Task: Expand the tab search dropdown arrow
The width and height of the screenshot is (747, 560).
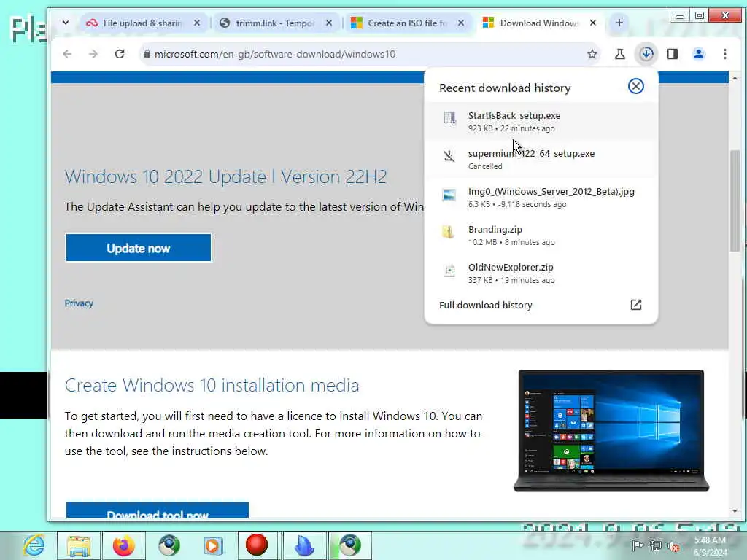Action: [66, 23]
